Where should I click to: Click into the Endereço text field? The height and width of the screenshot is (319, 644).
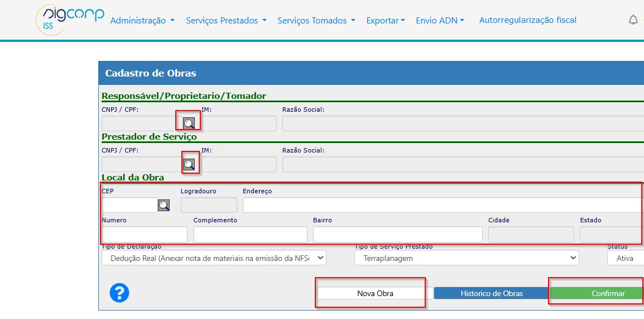coord(442,206)
